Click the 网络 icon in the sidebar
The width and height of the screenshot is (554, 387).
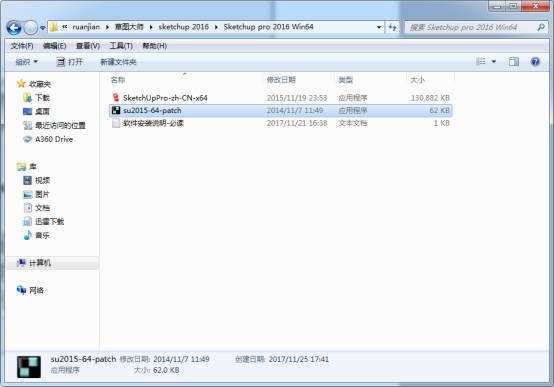21,290
